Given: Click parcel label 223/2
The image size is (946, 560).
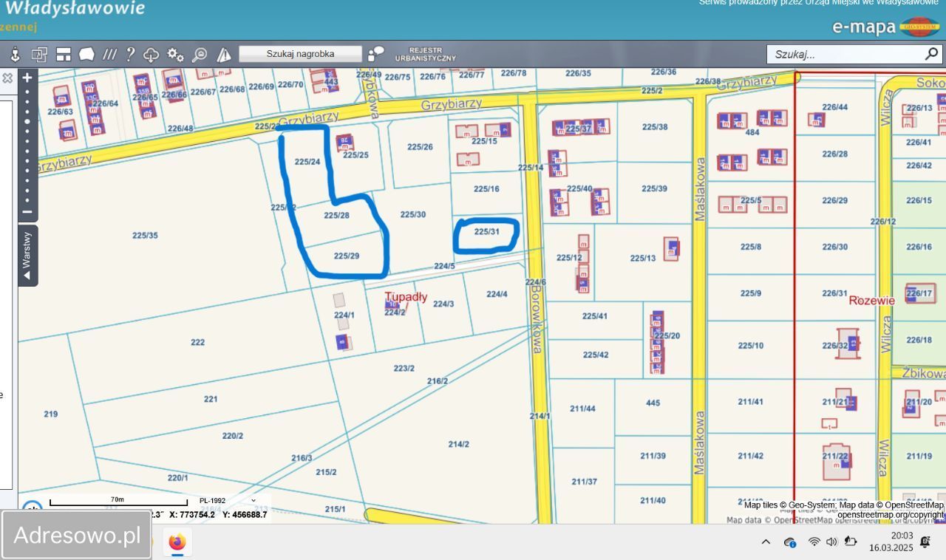Looking at the screenshot, I should [404, 368].
